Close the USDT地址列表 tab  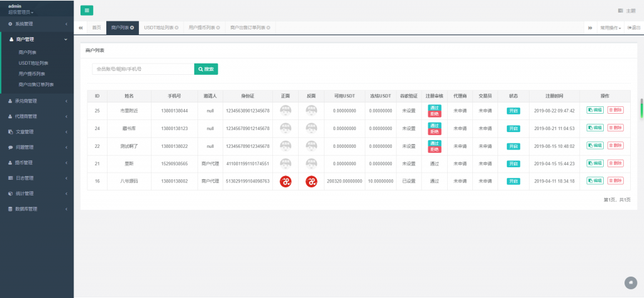click(x=177, y=28)
